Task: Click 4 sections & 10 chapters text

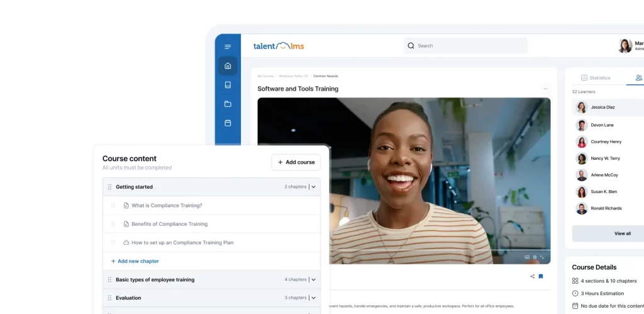Action: pos(609,281)
